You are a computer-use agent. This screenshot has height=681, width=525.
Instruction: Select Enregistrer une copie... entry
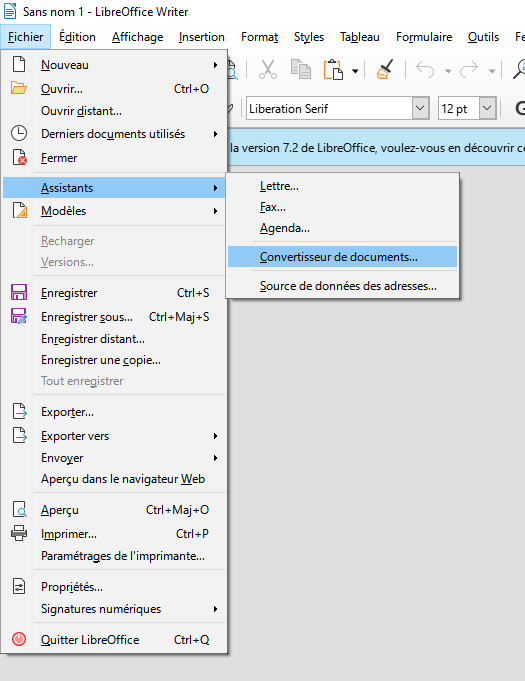(x=114, y=360)
